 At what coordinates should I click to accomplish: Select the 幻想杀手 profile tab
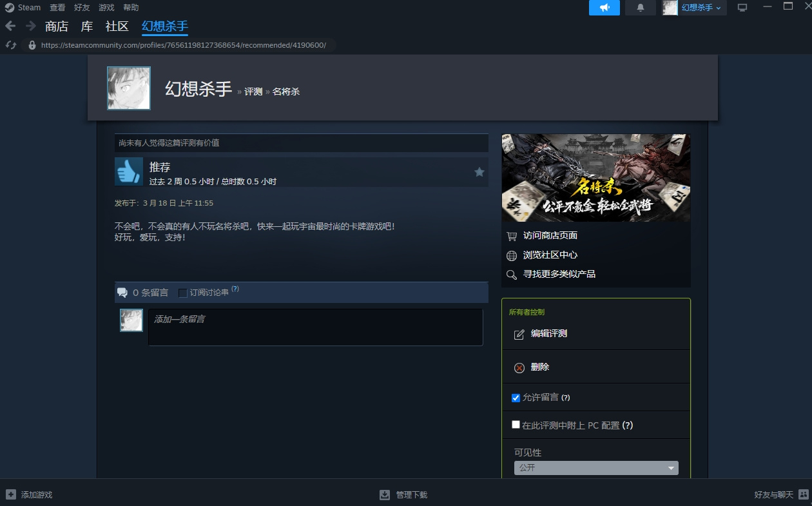click(165, 26)
